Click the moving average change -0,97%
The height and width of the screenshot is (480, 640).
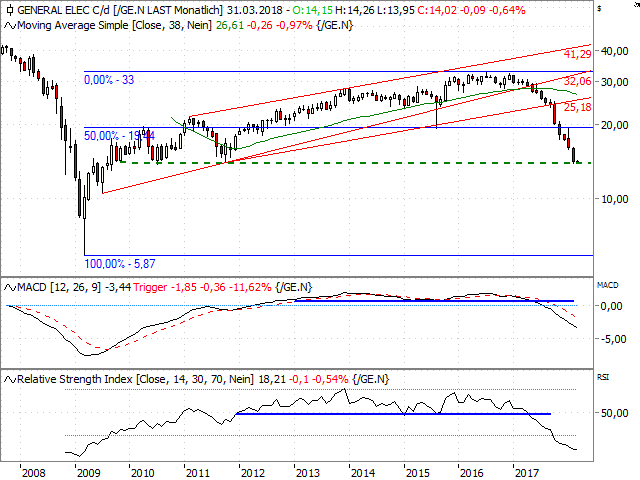[294, 26]
